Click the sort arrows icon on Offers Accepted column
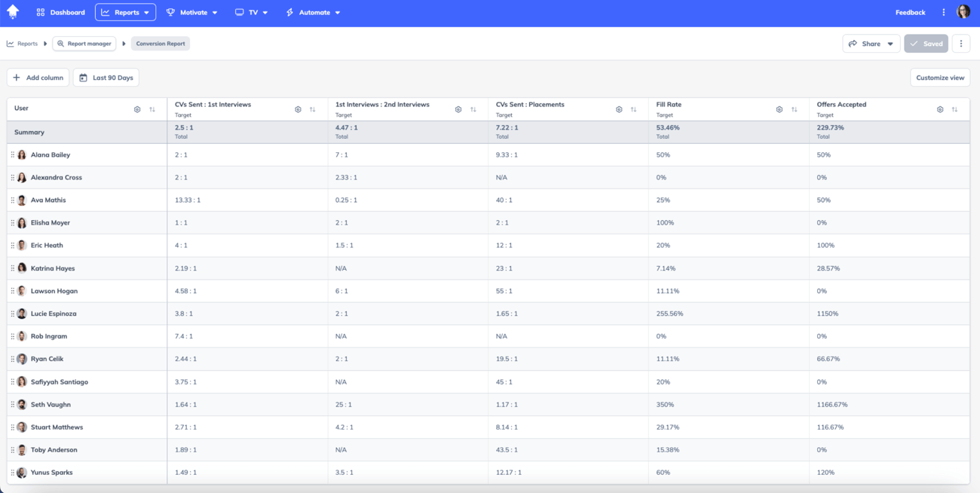 click(953, 109)
